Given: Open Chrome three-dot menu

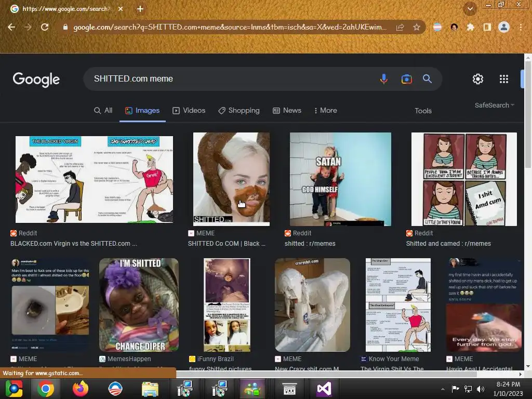Looking at the screenshot, I should pos(521,27).
